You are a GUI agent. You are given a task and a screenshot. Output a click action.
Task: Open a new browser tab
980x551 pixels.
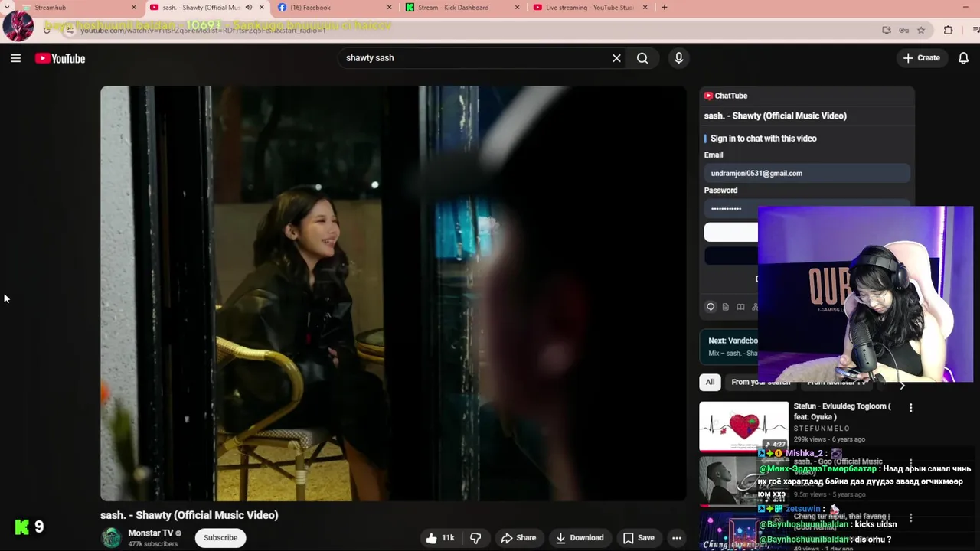point(664,8)
